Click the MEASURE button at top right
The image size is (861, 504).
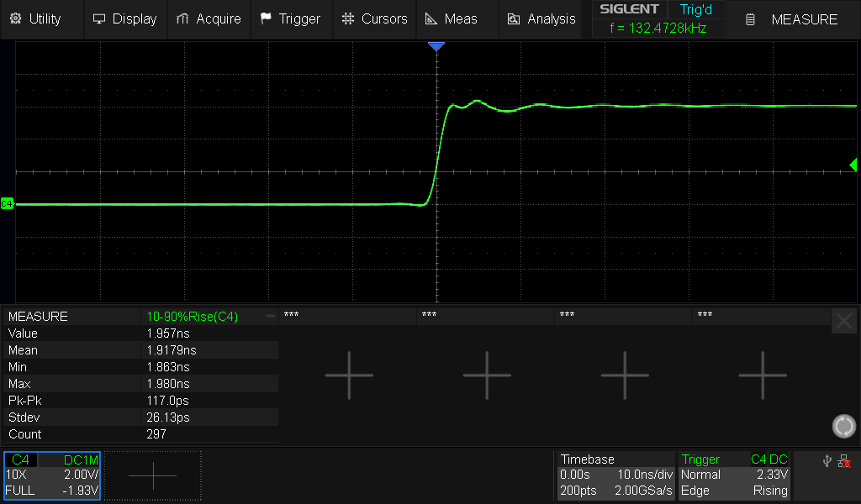pyautogui.click(x=793, y=19)
